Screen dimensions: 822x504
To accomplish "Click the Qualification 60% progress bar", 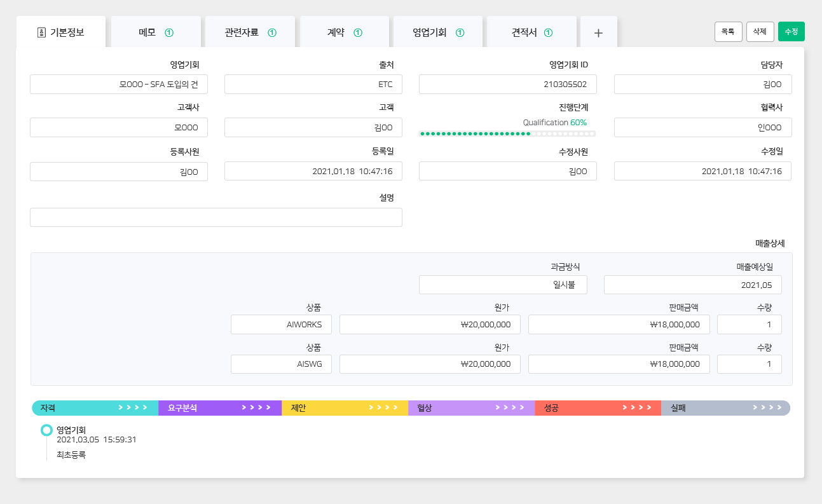I will tap(507, 133).
